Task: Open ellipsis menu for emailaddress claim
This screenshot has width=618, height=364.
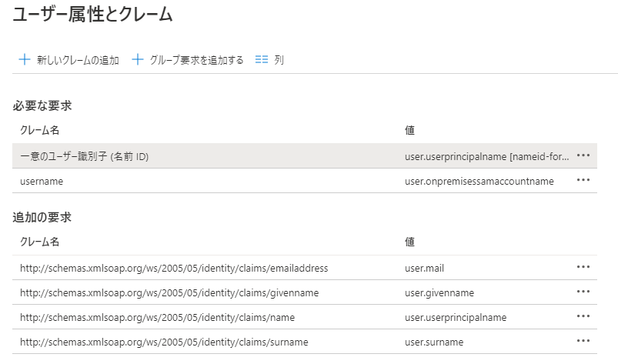Action: [583, 267]
